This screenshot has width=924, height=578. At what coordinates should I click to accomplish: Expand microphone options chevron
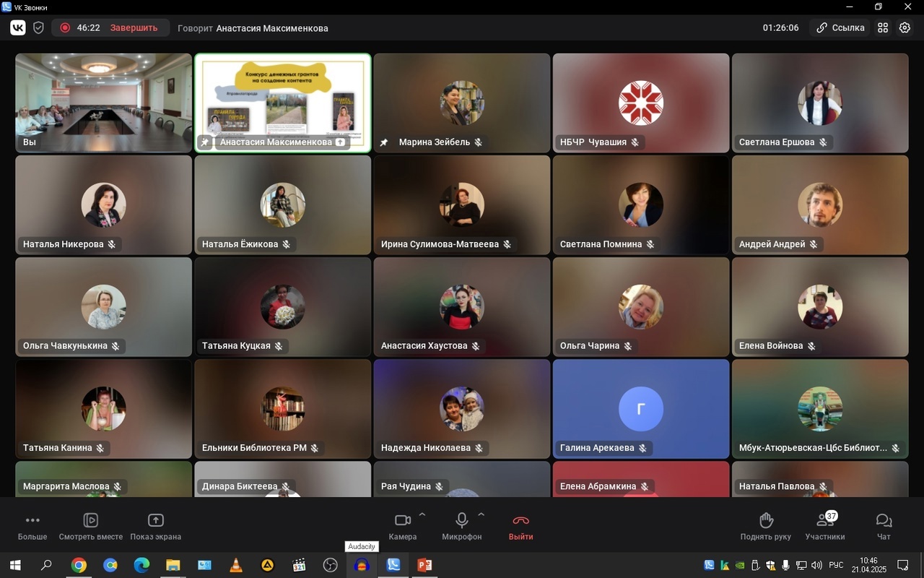pyautogui.click(x=481, y=515)
